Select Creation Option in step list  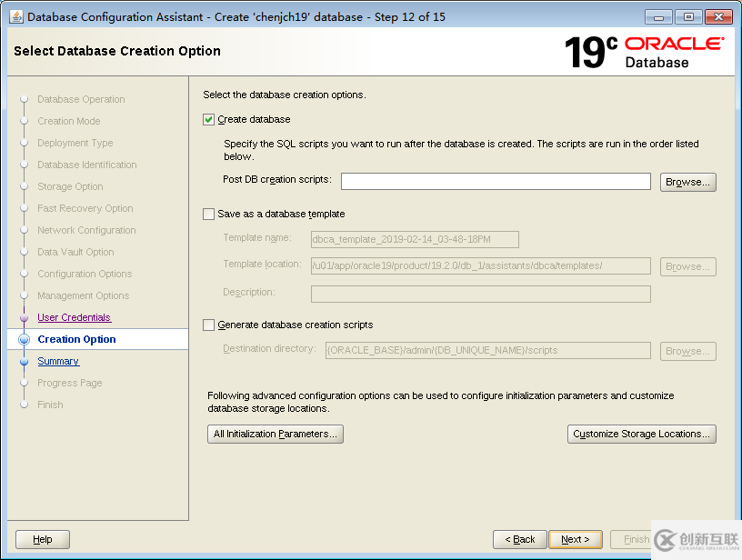(76, 339)
